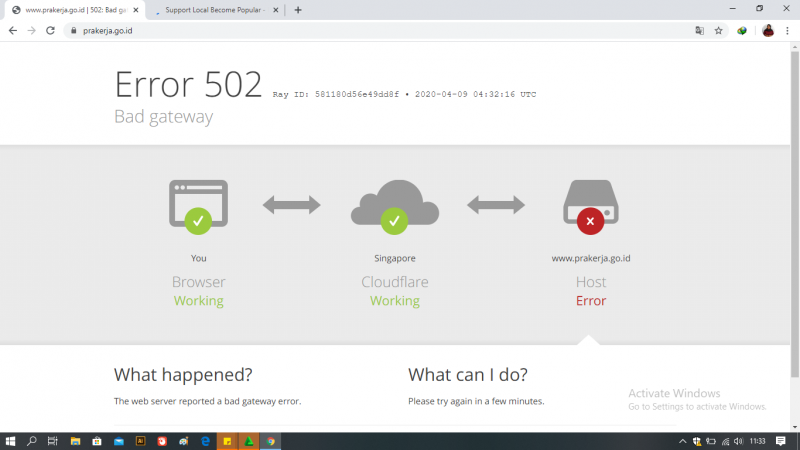Open the Chrome profile avatar
Viewport: 800px width, 450px height.
tap(768, 30)
